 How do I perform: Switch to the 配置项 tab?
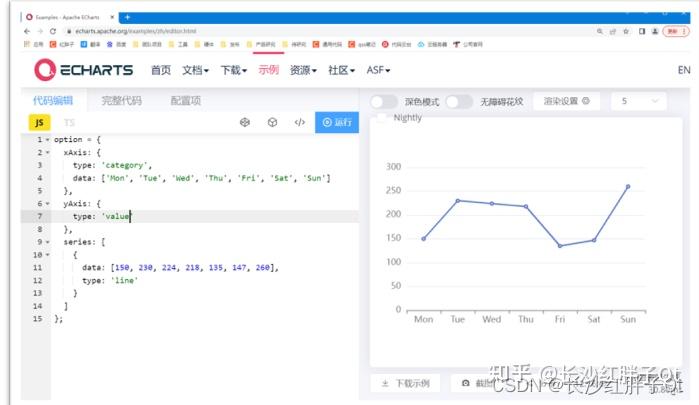186,100
